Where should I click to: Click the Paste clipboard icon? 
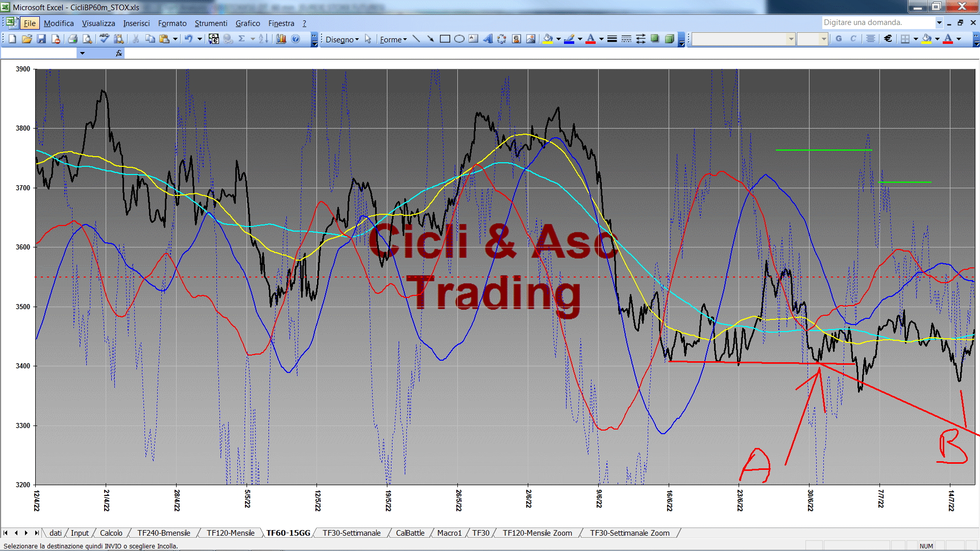164,39
